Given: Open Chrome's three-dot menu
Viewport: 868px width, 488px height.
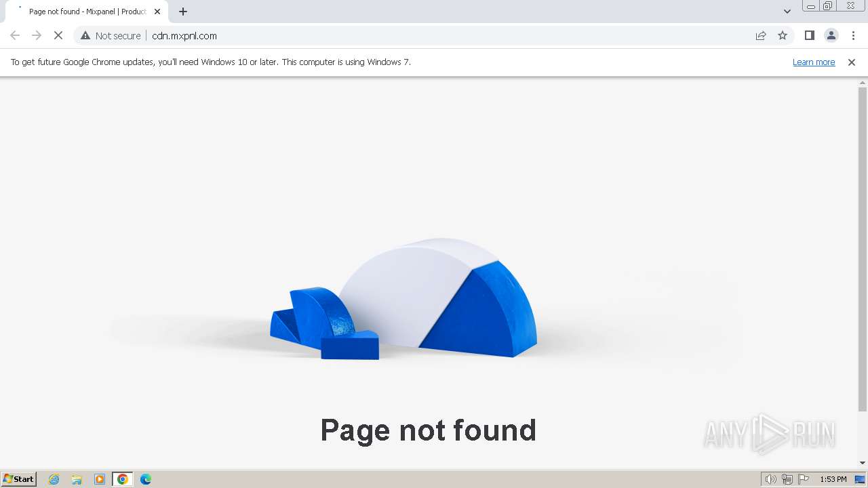Looking at the screenshot, I should pyautogui.click(x=853, y=35).
